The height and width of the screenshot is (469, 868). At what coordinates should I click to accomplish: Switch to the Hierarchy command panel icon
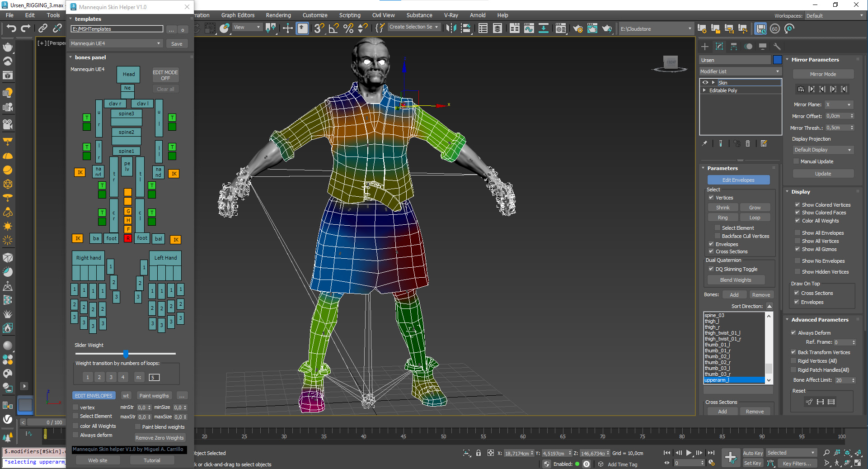734,47
